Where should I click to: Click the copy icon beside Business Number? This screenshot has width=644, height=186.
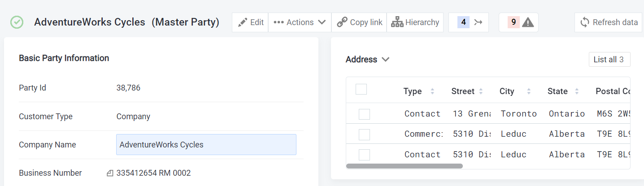(110, 173)
